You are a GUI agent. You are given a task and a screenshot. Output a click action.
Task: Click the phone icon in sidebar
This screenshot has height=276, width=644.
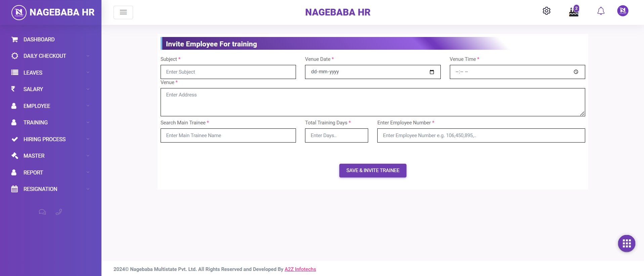click(x=59, y=212)
